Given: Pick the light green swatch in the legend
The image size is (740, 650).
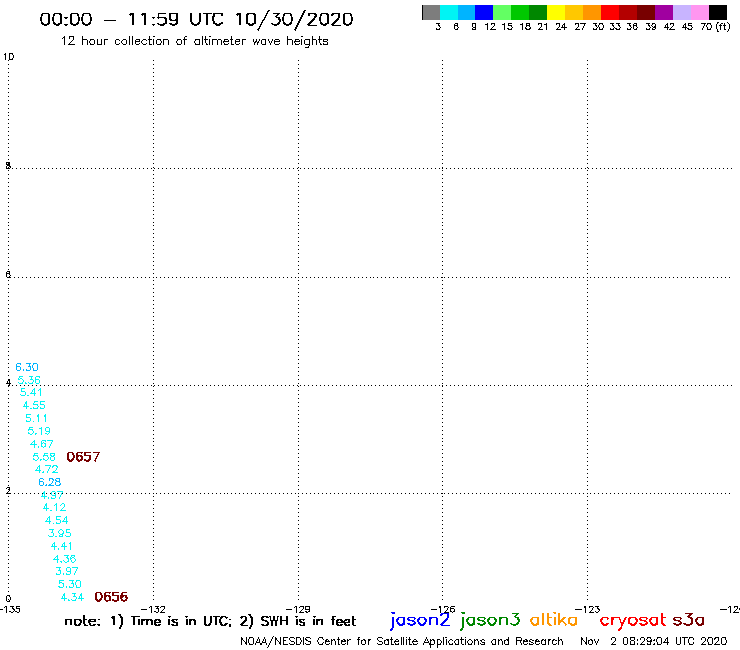Looking at the screenshot, I should coord(502,13).
